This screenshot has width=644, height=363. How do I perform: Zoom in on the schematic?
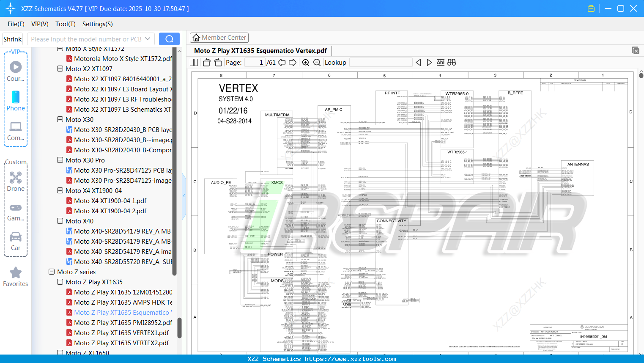tap(306, 63)
